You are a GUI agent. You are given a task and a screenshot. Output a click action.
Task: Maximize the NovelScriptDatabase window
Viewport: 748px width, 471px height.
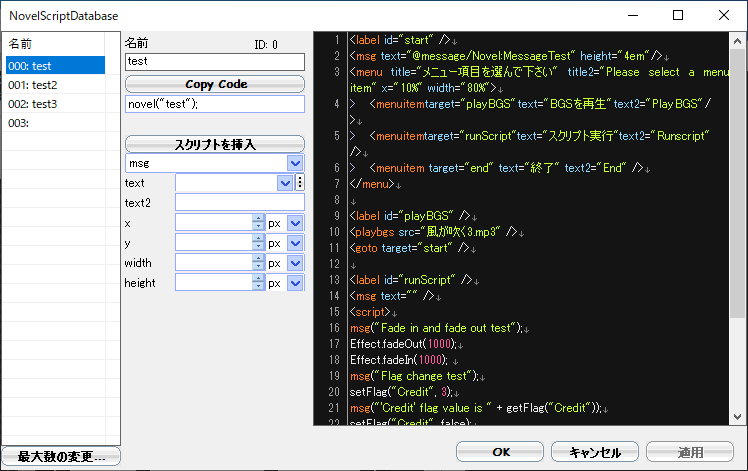pos(678,15)
